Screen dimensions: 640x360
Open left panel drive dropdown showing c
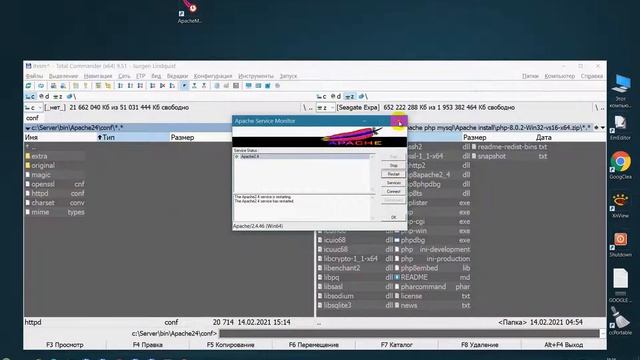(x=34, y=107)
